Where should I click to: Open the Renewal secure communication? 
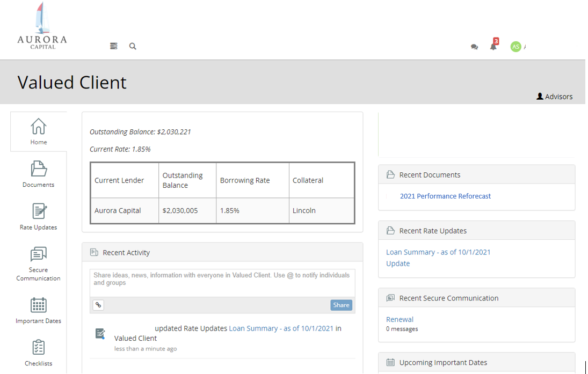click(x=400, y=319)
